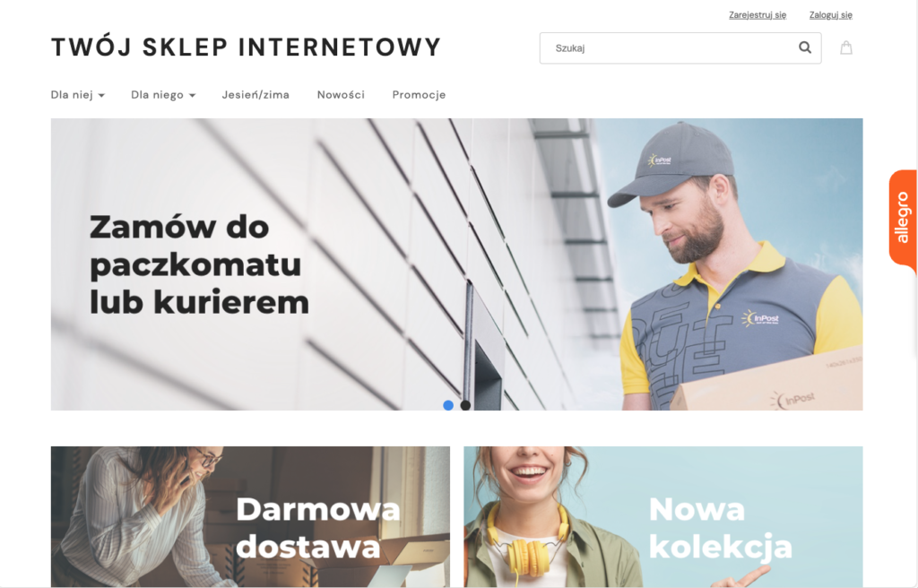The image size is (918, 588).
Task: Click the Zaloguj się link
Action: (x=831, y=15)
